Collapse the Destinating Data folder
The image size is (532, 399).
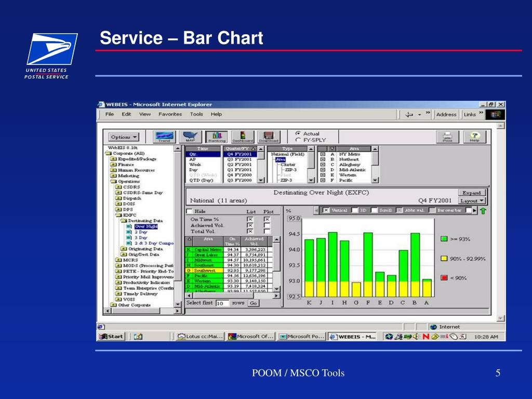[124, 221]
